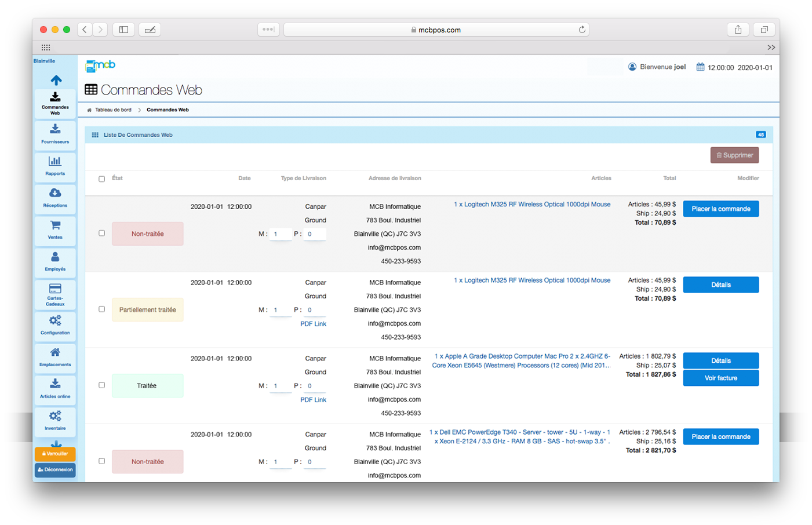The width and height of the screenshot is (812, 525).
Task: Click the Type de Livraison column header
Action: 304,178
